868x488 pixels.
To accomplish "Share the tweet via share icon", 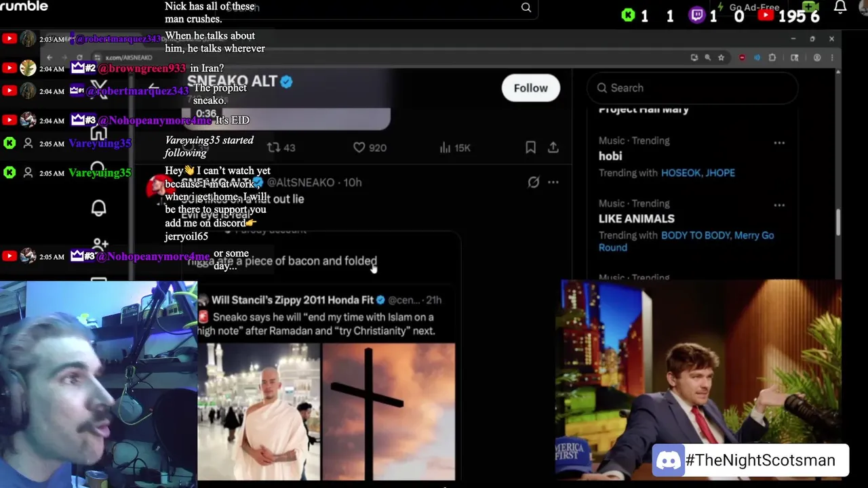I will coord(553,147).
